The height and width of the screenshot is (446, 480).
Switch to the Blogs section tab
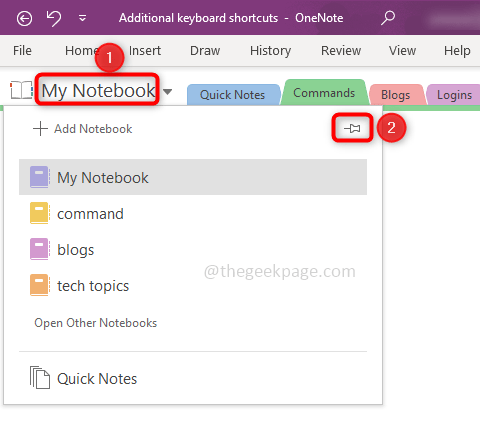point(396,95)
